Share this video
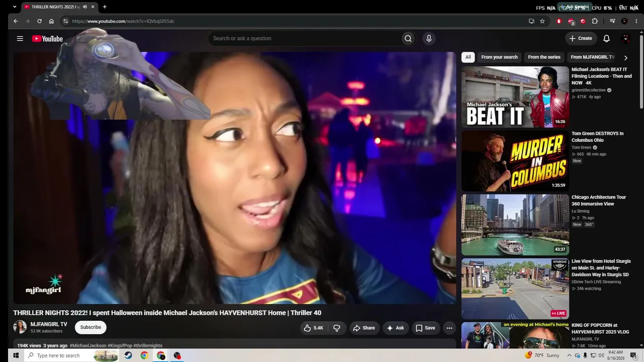Viewport: 644px width, 362px height. click(364, 328)
